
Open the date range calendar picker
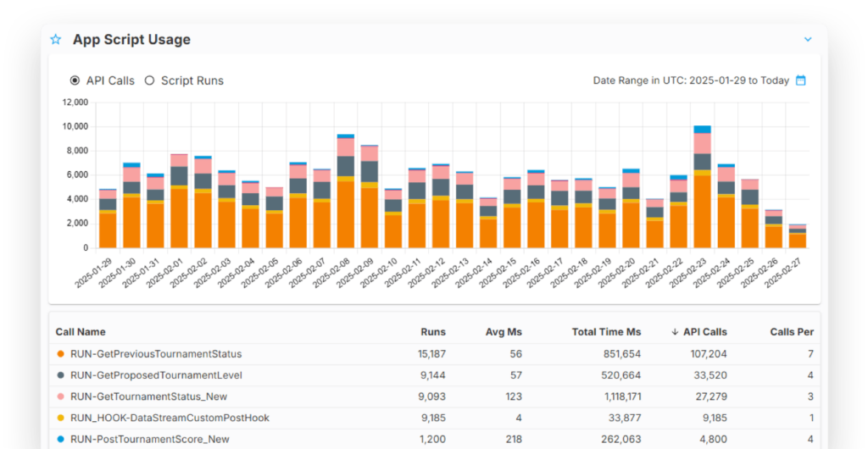point(800,80)
